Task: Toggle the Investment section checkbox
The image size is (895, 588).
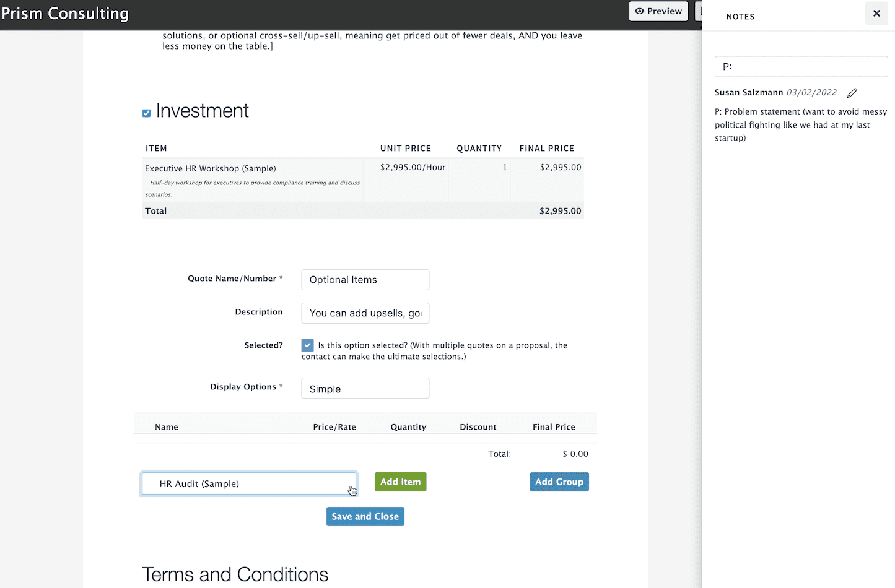Action: click(147, 113)
